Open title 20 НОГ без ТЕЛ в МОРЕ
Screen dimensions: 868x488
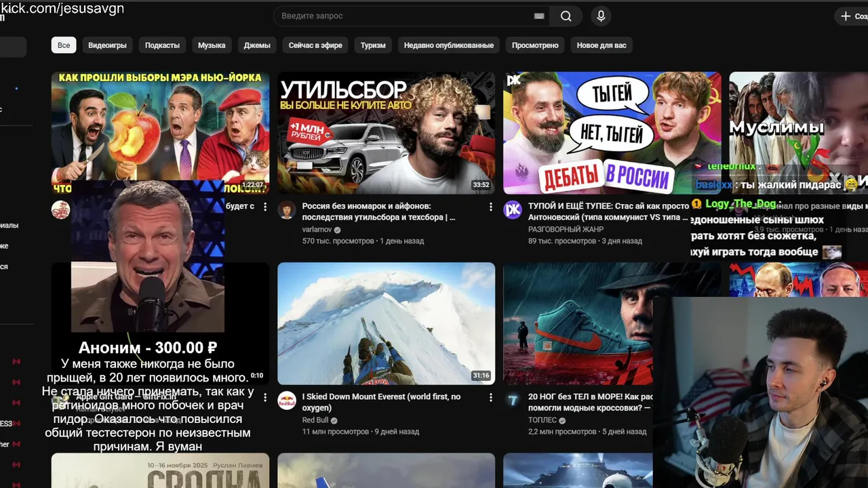pyautogui.click(x=590, y=402)
